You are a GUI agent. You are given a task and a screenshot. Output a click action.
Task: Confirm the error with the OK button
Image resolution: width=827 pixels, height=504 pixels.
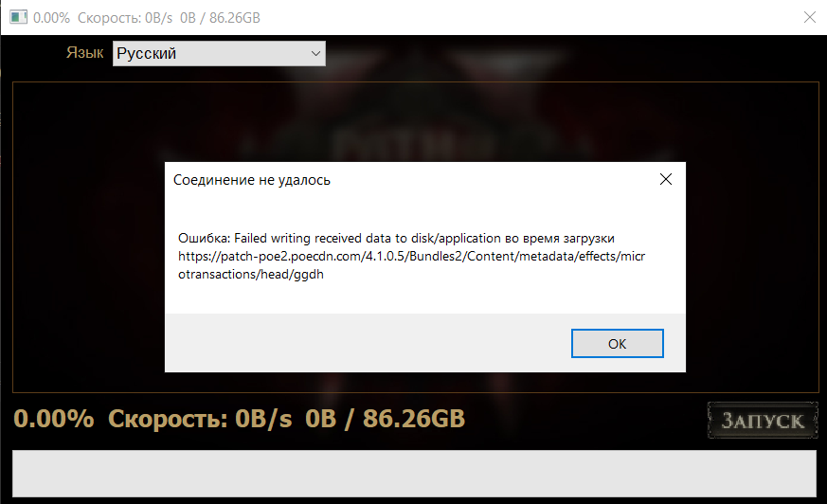pyautogui.click(x=617, y=344)
